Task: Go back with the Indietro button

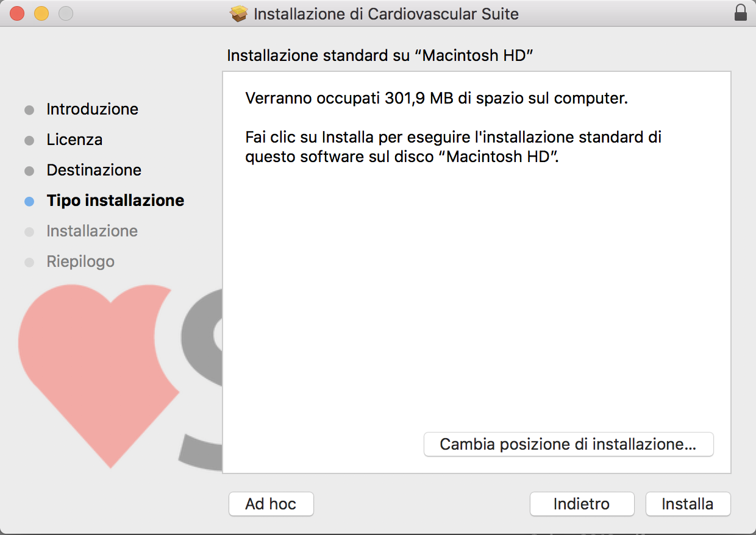Action: (582, 504)
